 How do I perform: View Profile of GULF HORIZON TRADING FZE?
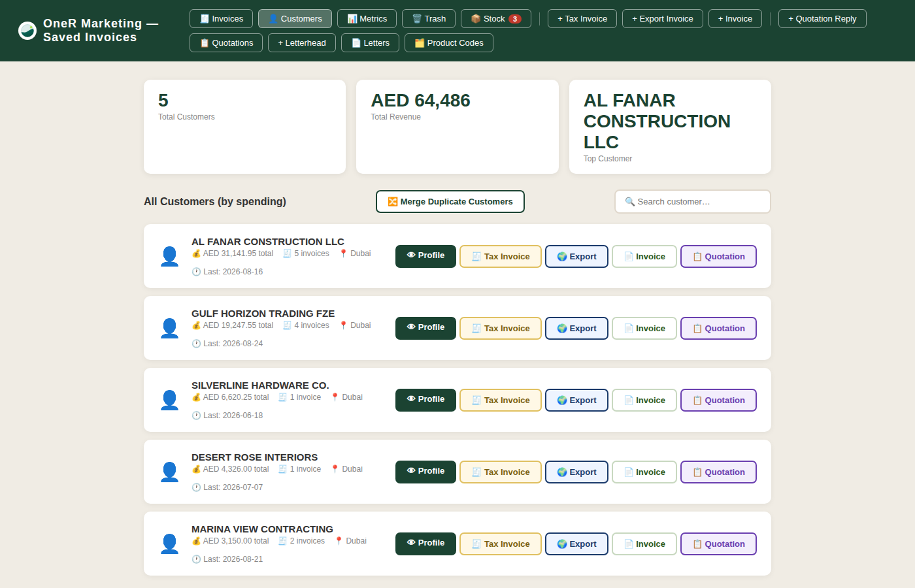(x=425, y=328)
